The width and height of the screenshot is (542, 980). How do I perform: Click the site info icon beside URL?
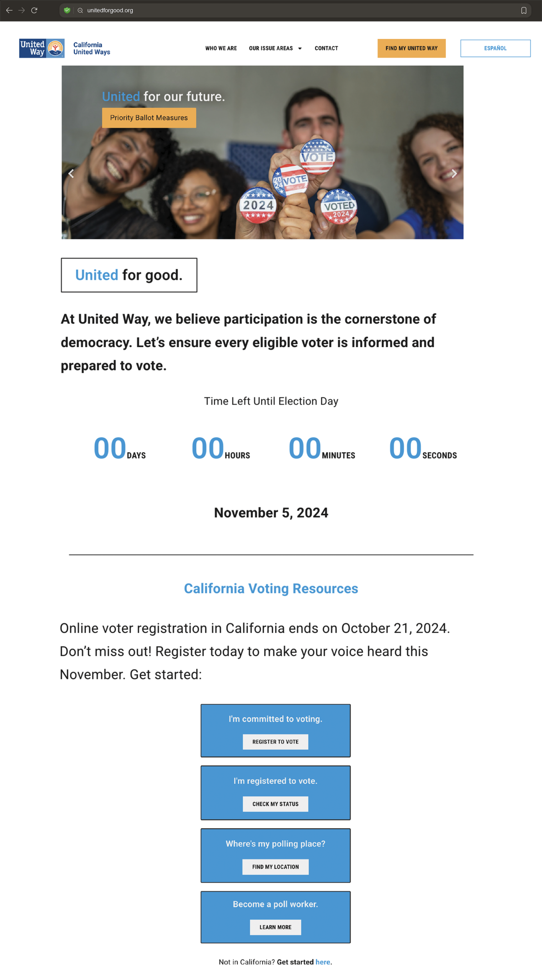(80, 10)
